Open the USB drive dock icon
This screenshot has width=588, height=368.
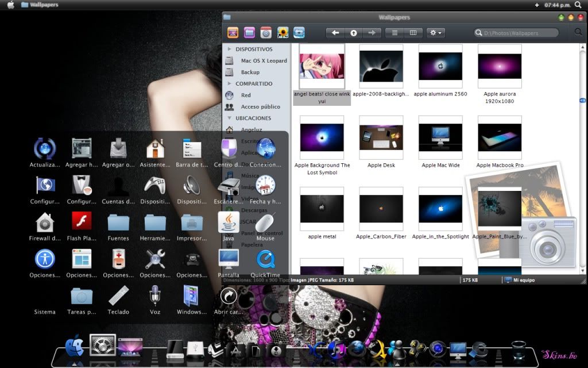(x=195, y=349)
